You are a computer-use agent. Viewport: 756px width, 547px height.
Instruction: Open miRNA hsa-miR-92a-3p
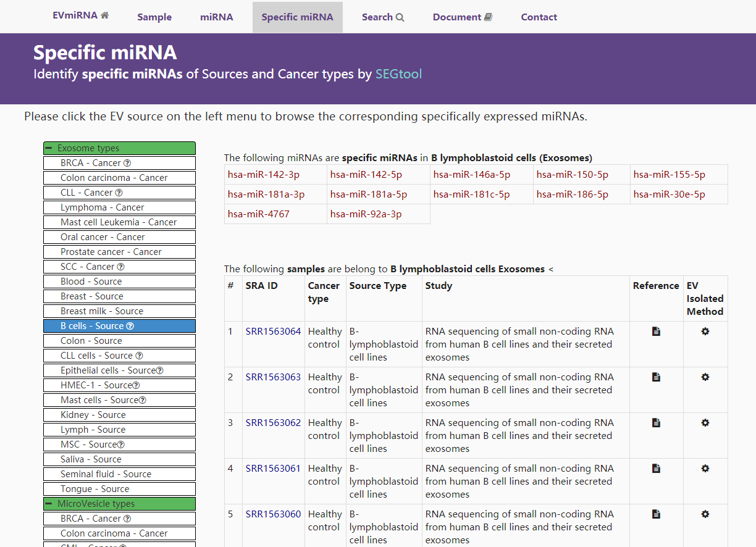click(x=366, y=214)
